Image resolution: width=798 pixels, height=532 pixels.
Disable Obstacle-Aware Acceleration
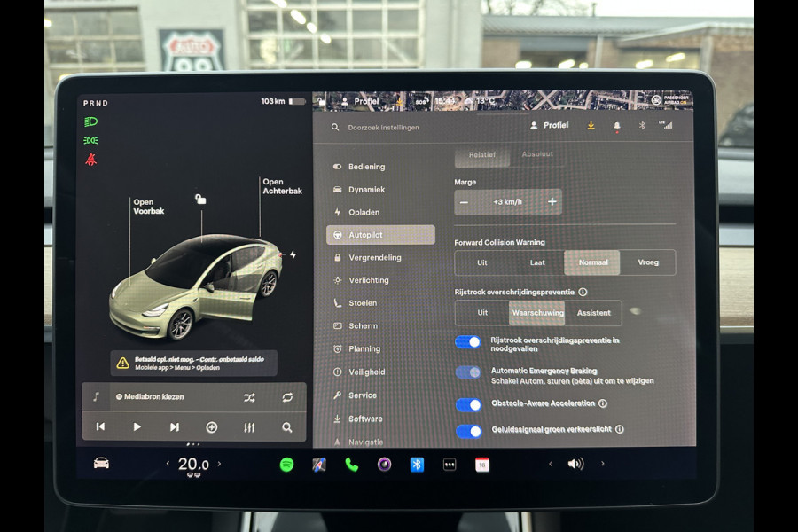[468, 404]
